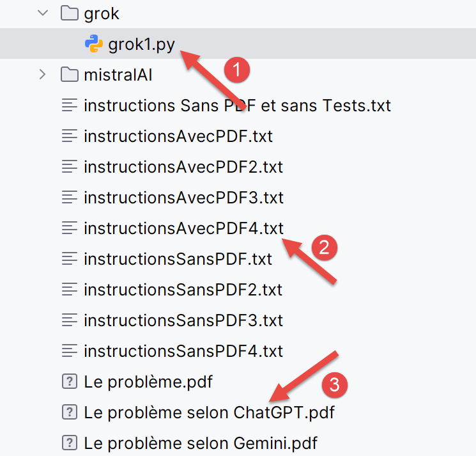This screenshot has height=456, width=476.
Task: Select the mistralAI folder name
Action: pos(118,75)
